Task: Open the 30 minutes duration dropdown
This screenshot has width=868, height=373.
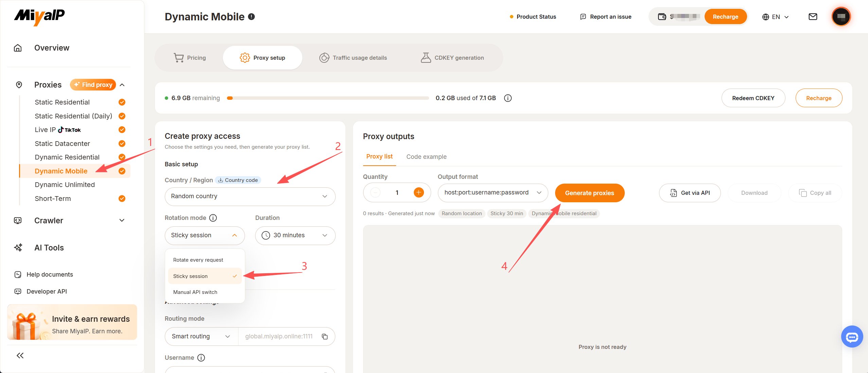Action: point(295,236)
